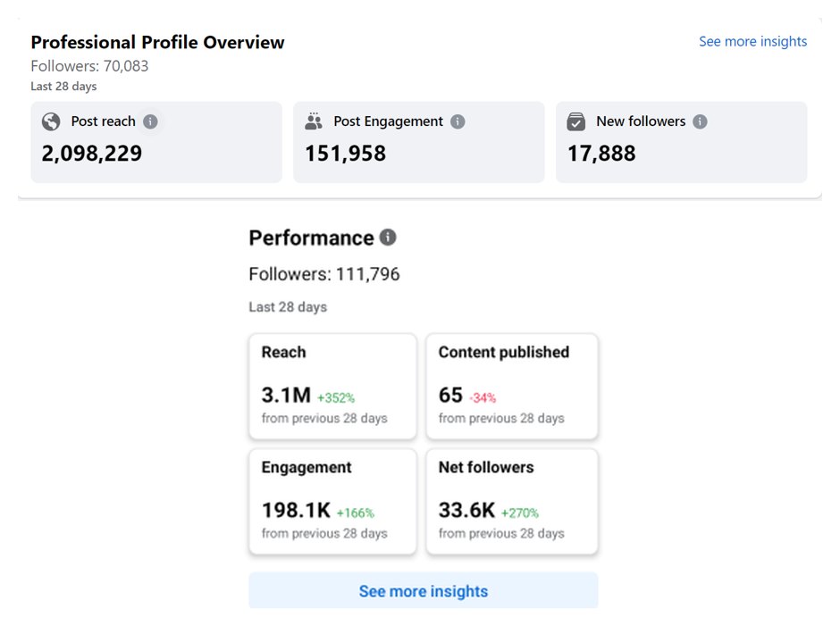This screenshot has height=626, width=840.
Task: Click the New followers label
Action: (641, 121)
